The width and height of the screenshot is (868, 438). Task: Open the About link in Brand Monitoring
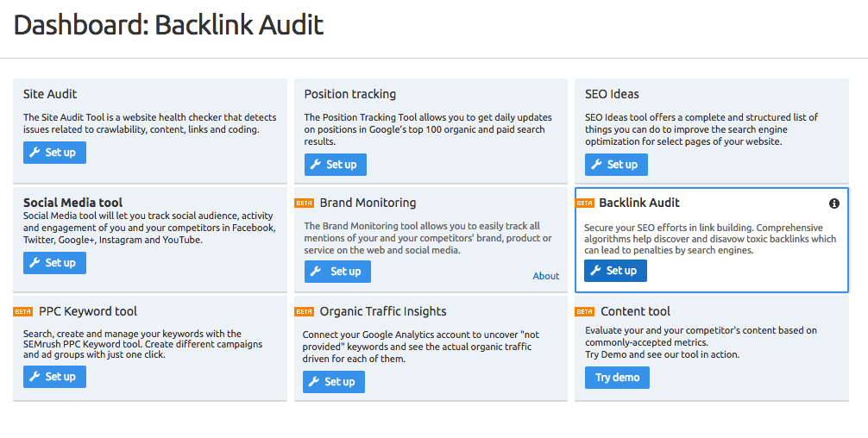pos(546,276)
